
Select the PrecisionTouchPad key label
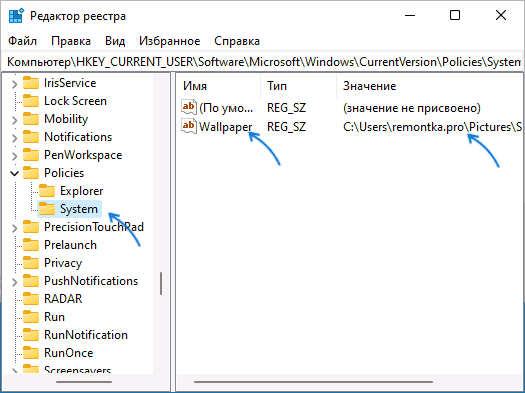point(94,227)
